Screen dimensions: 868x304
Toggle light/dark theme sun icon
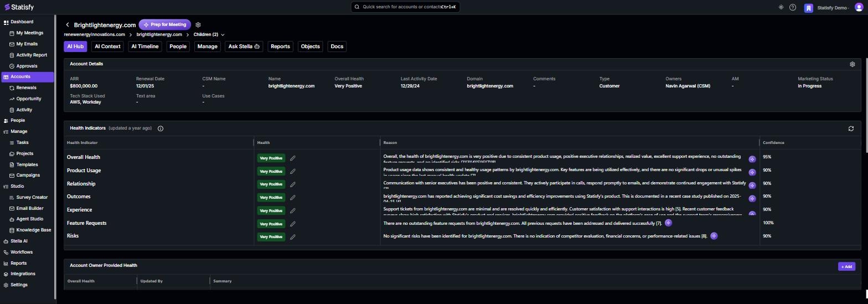point(781,7)
